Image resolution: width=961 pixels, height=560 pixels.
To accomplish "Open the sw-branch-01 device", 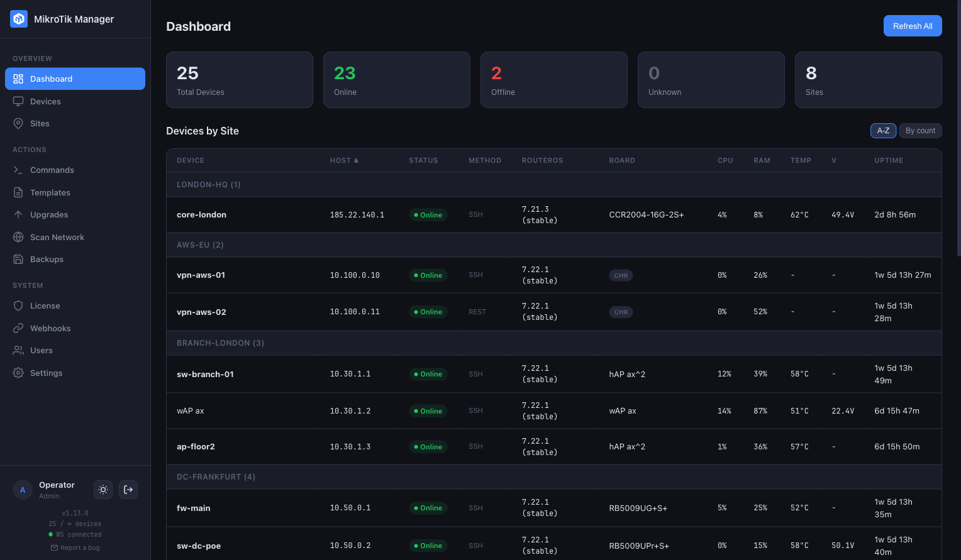I will 205,374.
